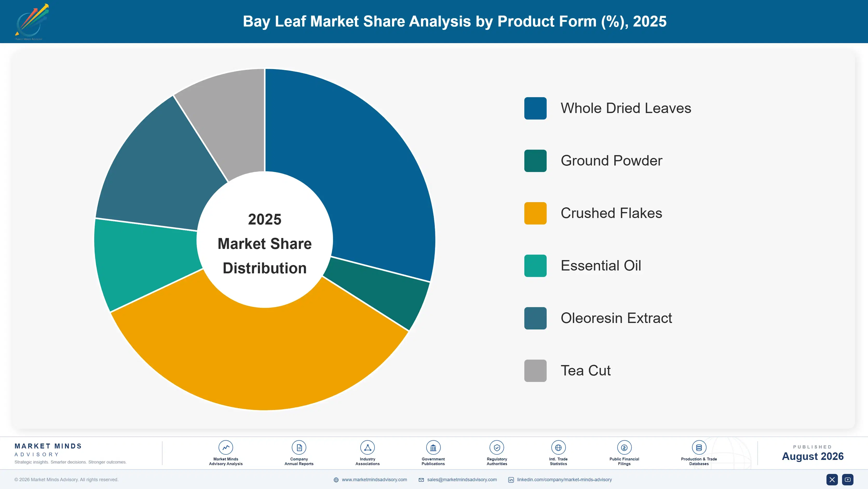Open linkedin.com/company/market-minds-advisory link
Viewport: 868px width, 489px height.
pyautogui.click(x=564, y=480)
